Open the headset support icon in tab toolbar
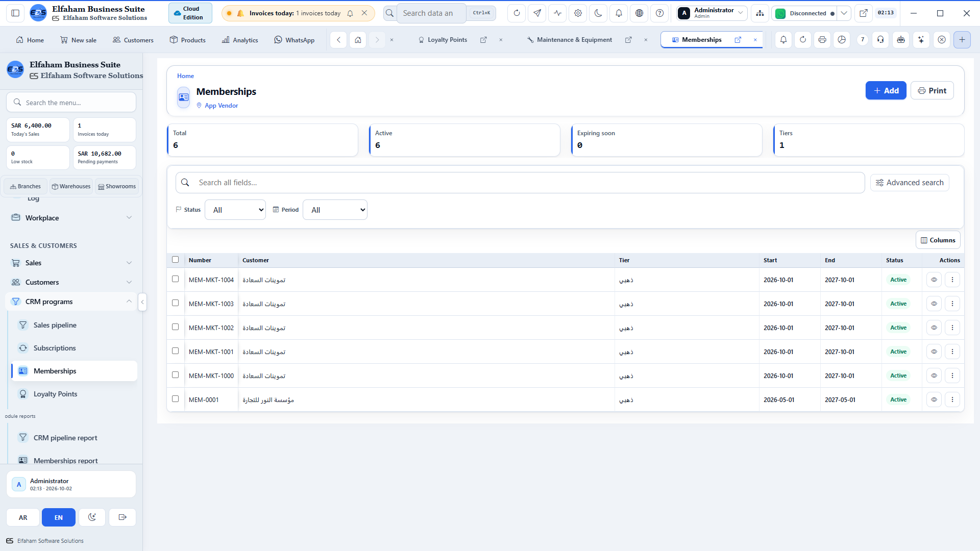 click(880, 40)
